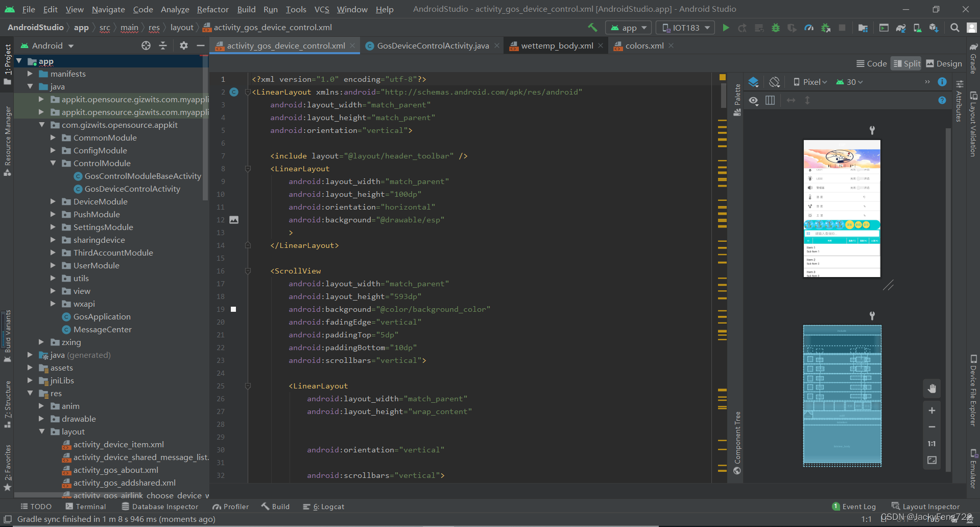
Task: Switch editor to Design view mode
Action: click(944, 63)
